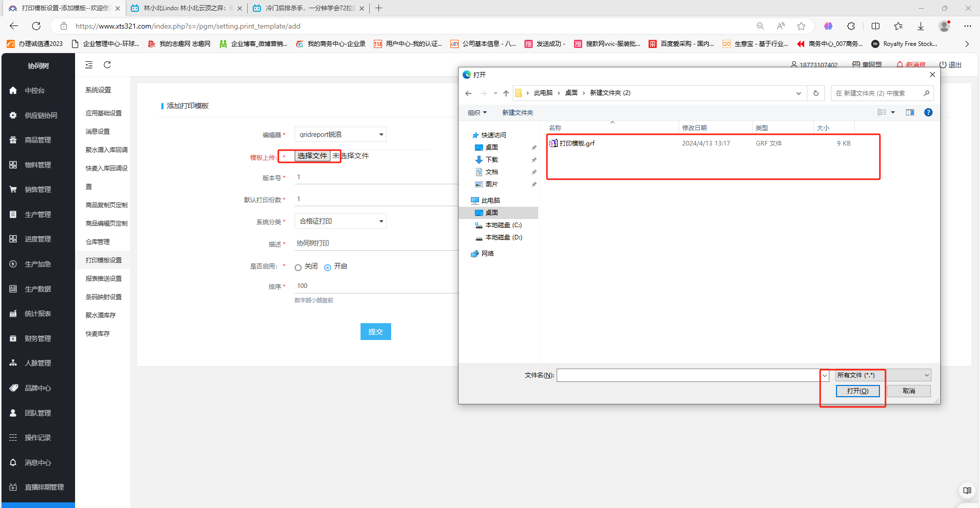Viewport: 980px width, 508px height.
Task: Refresh the file dialog folder view
Action: (816, 93)
